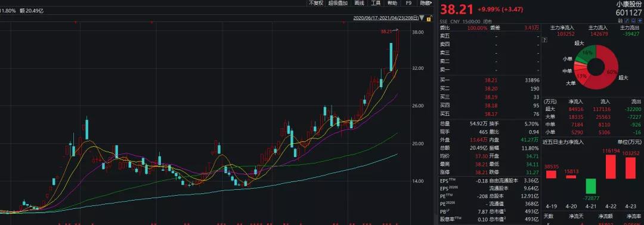
Task: Select the green 16% donut chart segment
Action: [586, 54]
